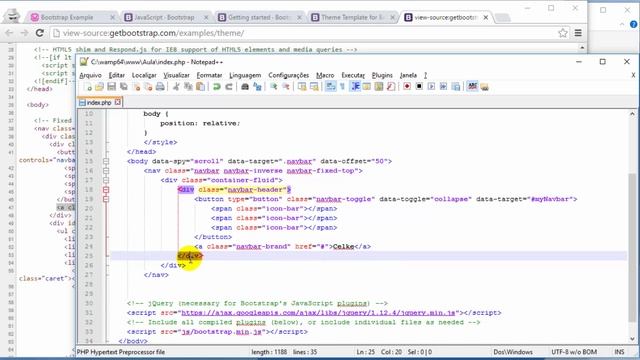This screenshot has height=360, width=640.
Task: Zoom out with the magnifier minus icon
Action: [286, 87]
